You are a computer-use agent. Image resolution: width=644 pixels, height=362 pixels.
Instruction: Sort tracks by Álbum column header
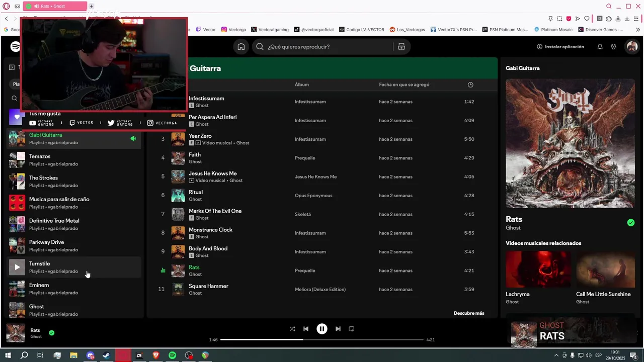pyautogui.click(x=302, y=84)
